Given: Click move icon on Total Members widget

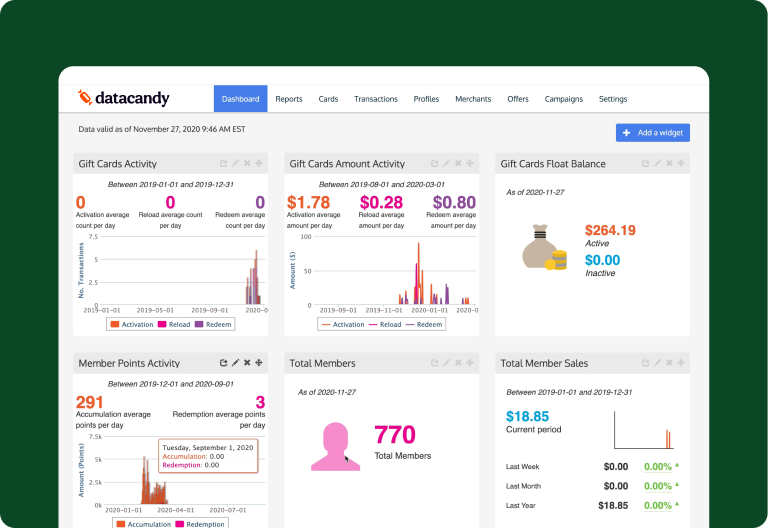Looking at the screenshot, I should coord(470,363).
